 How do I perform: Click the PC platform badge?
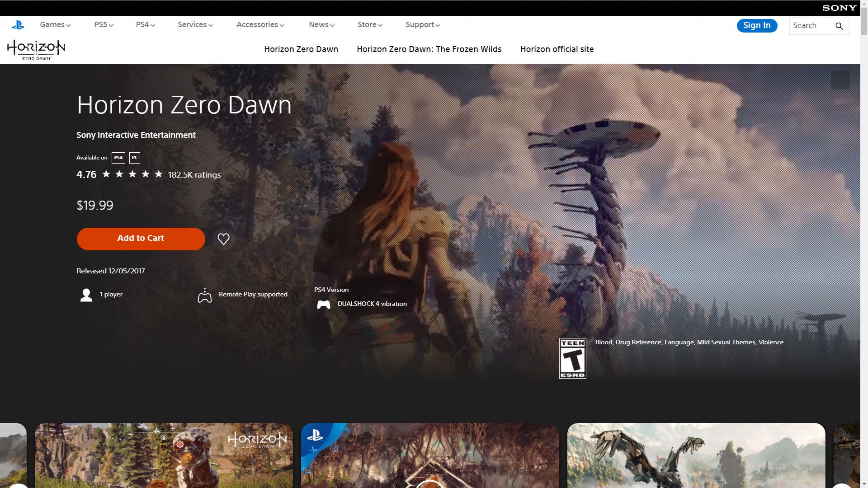(135, 158)
